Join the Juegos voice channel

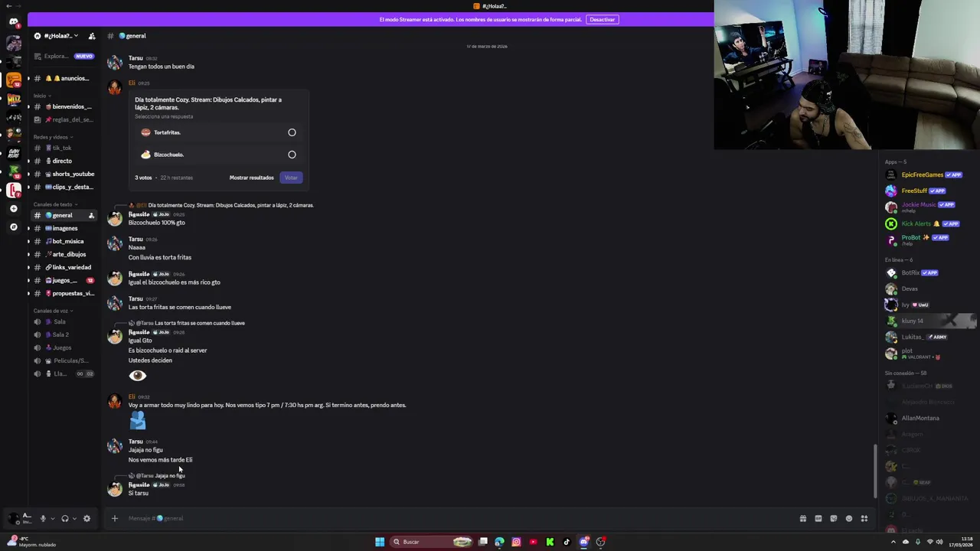pos(64,347)
